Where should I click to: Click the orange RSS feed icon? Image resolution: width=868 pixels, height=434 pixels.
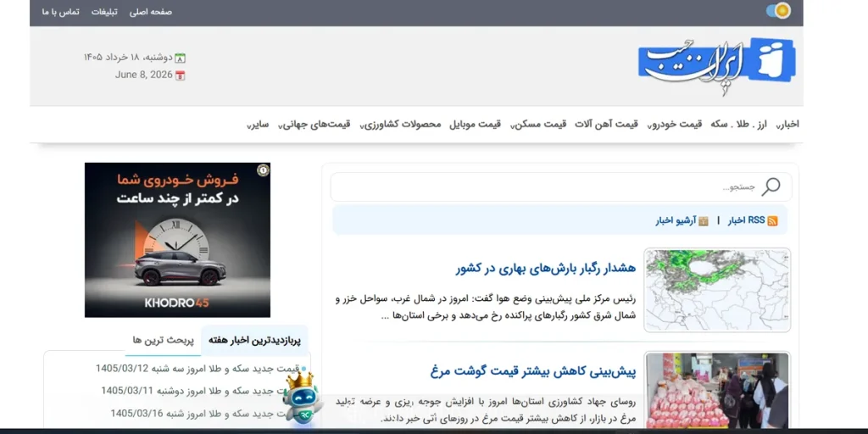pos(772,221)
